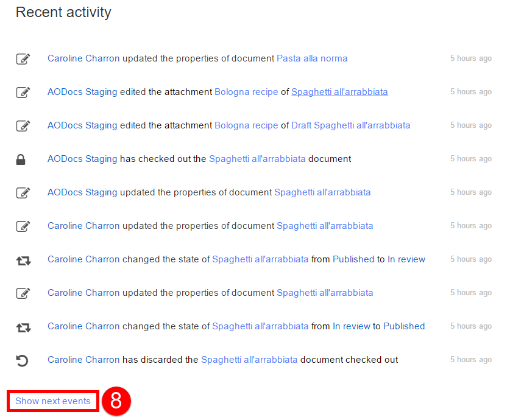The height and width of the screenshot is (420, 510).
Task: Click In review link in Published-to-In-review event
Action: pos(406,259)
